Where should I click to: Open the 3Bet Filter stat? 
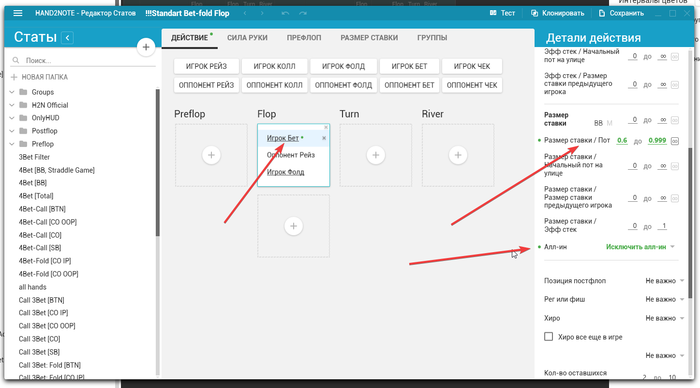34,157
